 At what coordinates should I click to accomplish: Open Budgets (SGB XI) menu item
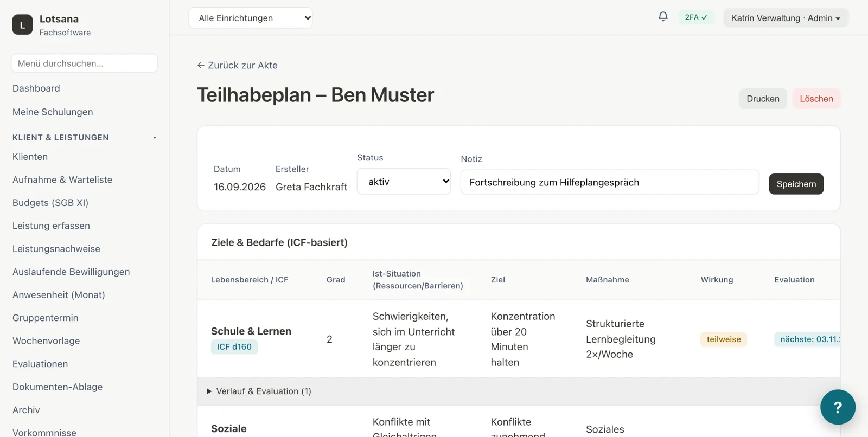coord(50,203)
